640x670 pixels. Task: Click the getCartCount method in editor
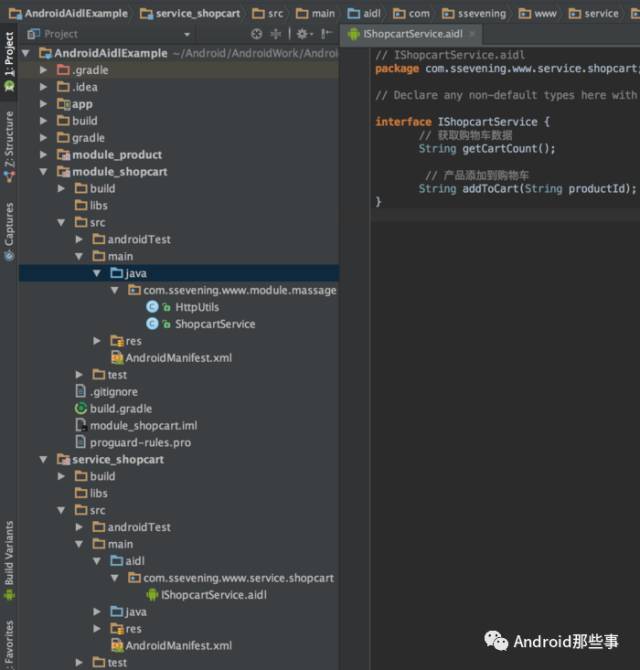pyautogui.click(x=500, y=148)
